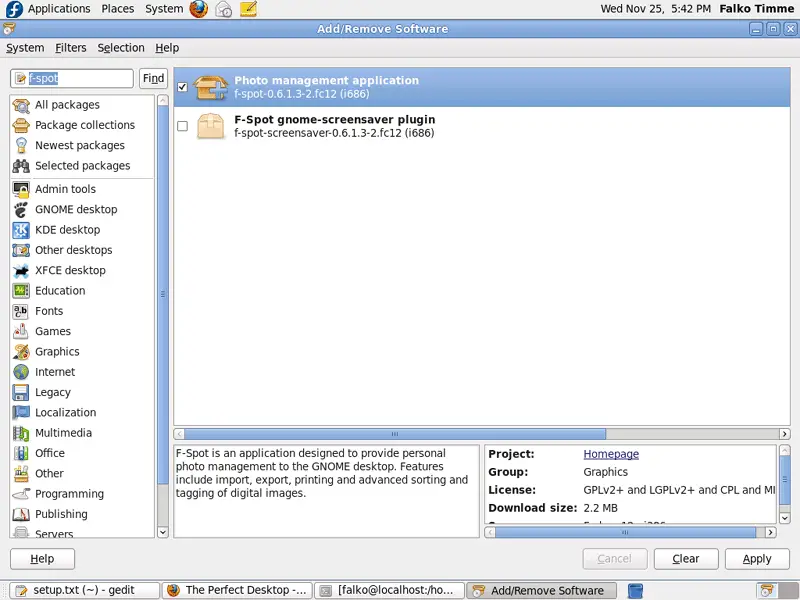The width and height of the screenshot is (800, 600).
Task: Check the F-Spot gnome-screensaver plugin box
Action: click(182, 126)
